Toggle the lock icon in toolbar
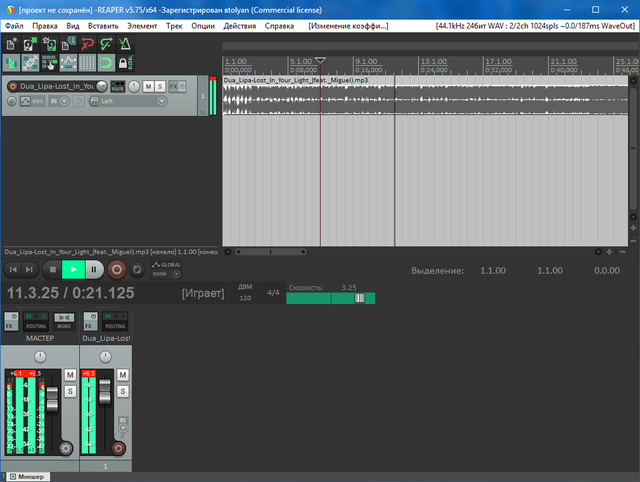640x482 pixels. (124, 62)
